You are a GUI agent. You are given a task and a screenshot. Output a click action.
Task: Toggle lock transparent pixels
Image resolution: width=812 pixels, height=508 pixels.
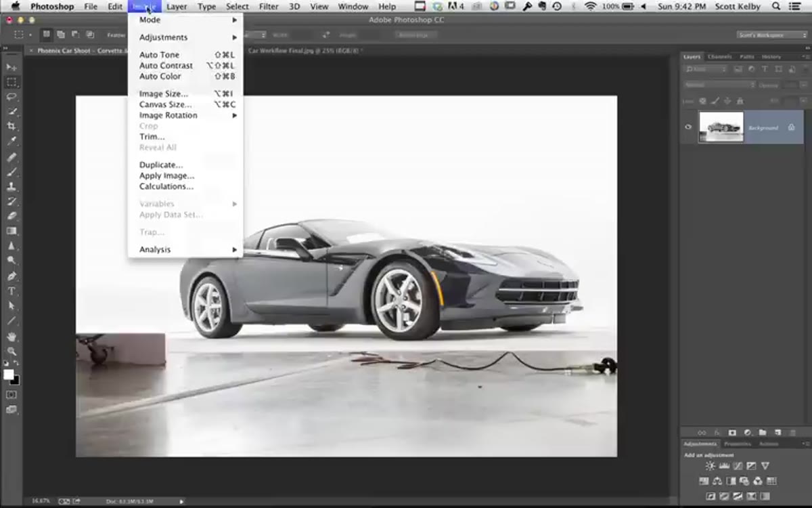702,101
